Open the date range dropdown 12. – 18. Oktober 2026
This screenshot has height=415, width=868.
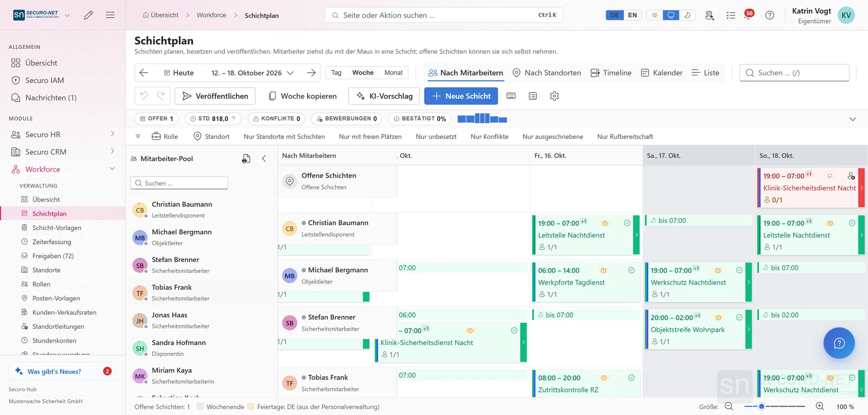coord(252,73)
